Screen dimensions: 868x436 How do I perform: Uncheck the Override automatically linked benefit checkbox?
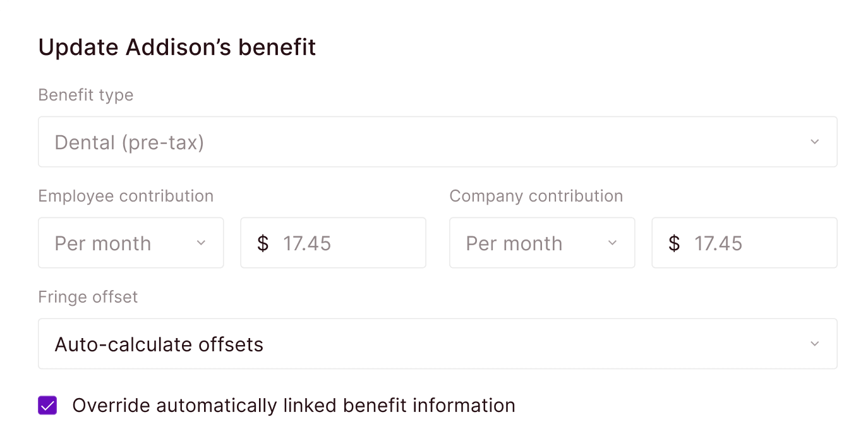pos(47,406)
